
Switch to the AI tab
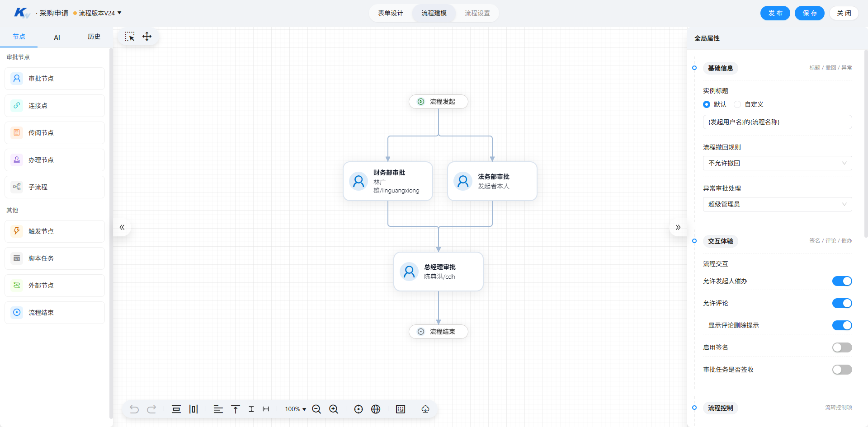coord(57,38)
